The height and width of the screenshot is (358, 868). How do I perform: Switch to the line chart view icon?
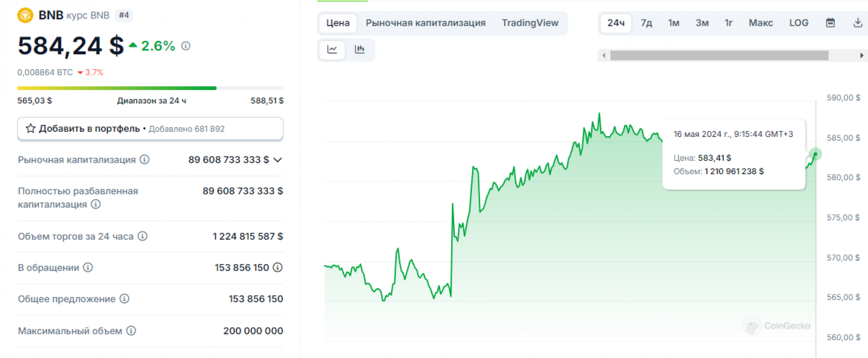[x=332, y=49]
